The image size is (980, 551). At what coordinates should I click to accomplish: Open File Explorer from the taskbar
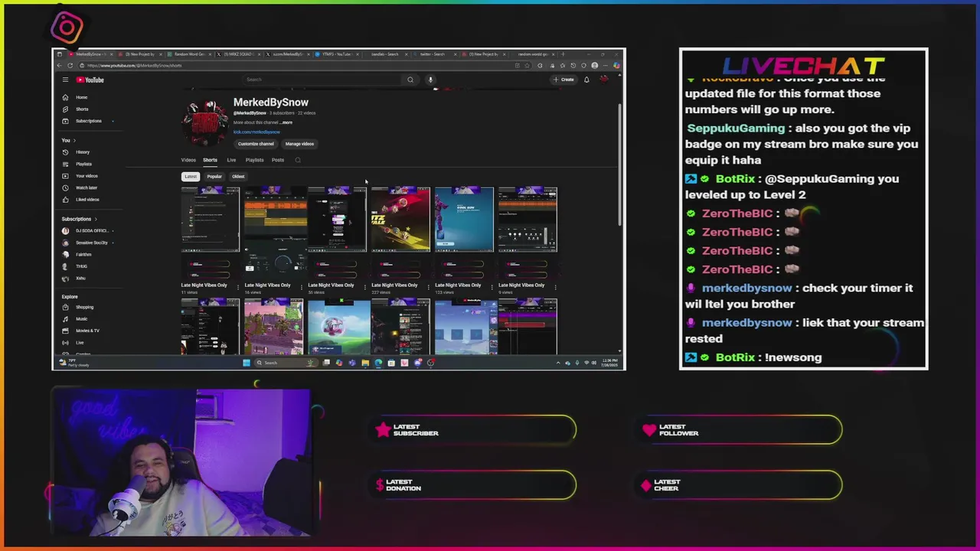[x=365, y=363]
